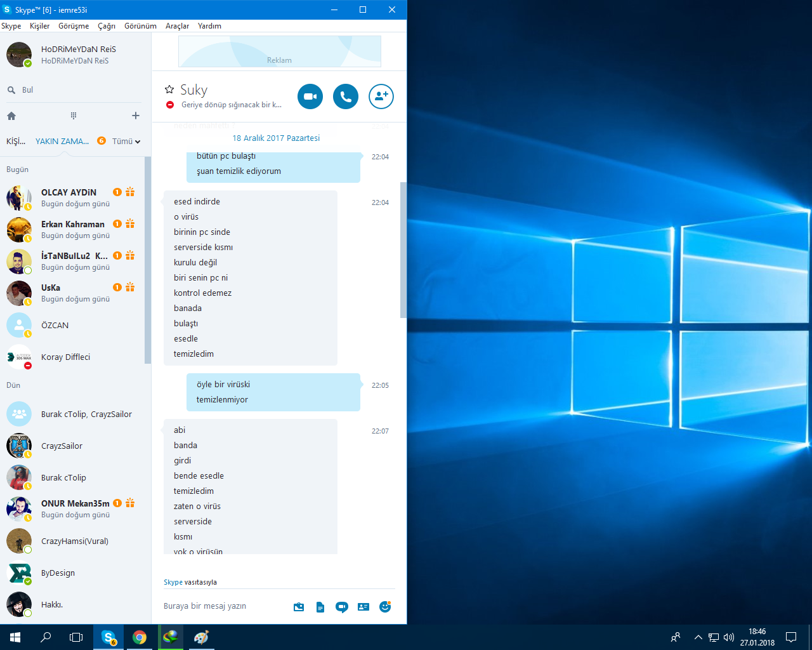Expand the Tümü filter dropdown
Viewport: 812px width, 650px height.
click(126, 141)
